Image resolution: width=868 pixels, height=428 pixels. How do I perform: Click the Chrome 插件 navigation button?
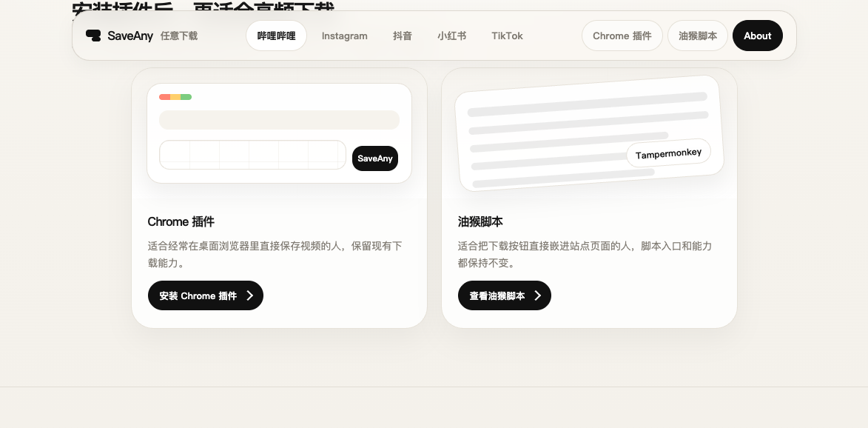(622, 35)
